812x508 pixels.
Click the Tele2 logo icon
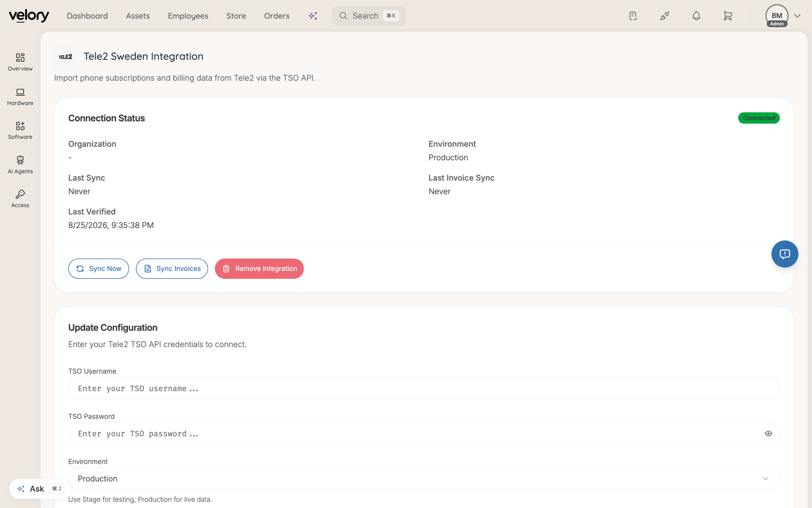[x=65, y=56]
